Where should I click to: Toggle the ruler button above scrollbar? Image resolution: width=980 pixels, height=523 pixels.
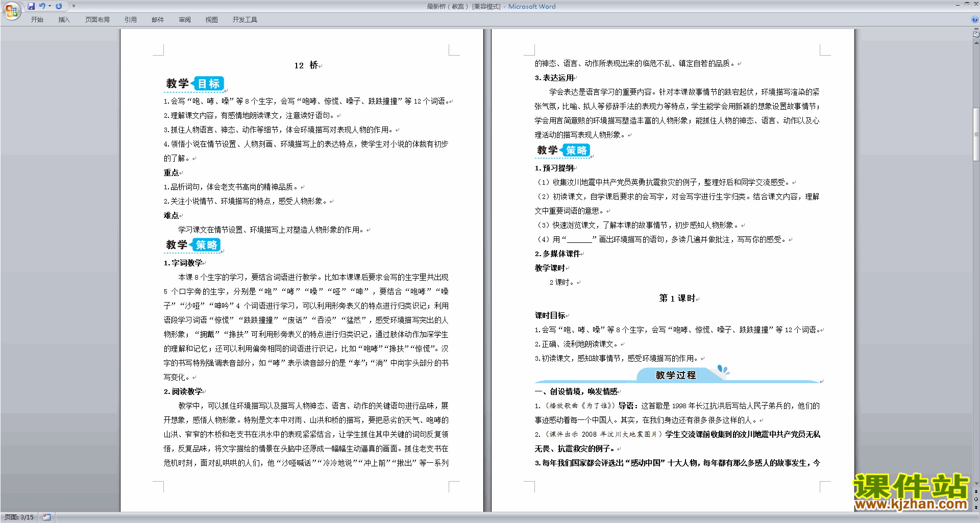pos(976,35)
